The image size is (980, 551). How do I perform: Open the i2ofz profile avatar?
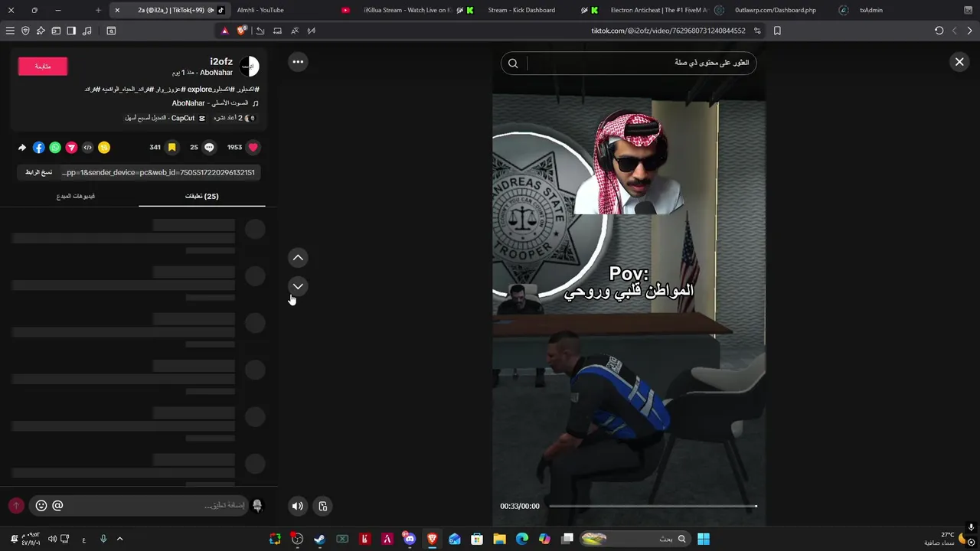[x=249, y=67]
